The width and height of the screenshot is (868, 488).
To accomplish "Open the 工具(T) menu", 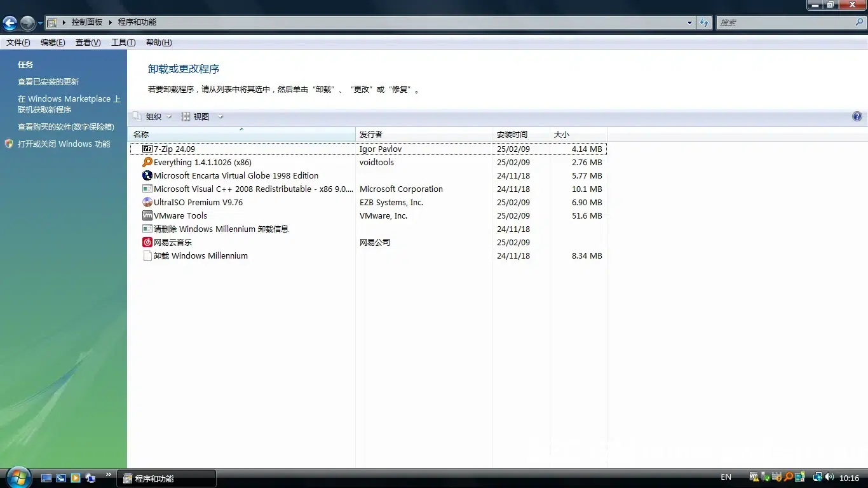I will (x=123, y=43).
